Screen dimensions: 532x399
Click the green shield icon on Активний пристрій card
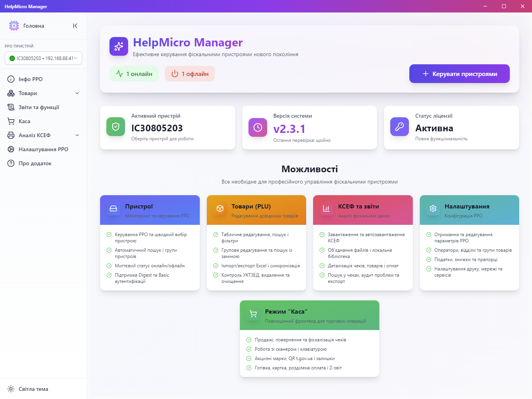point(116,127)
